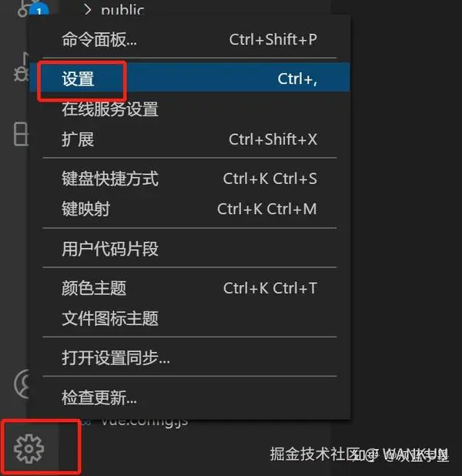Open the Manage gear icon
This screenshot has height=476, width=462.
(x=28, y=449)
